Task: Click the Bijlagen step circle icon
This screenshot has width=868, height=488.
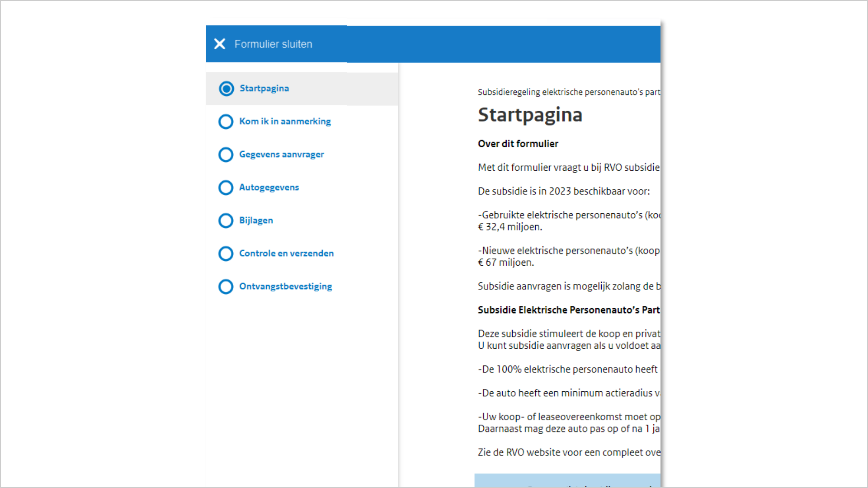Action: (x=226, y=221)
